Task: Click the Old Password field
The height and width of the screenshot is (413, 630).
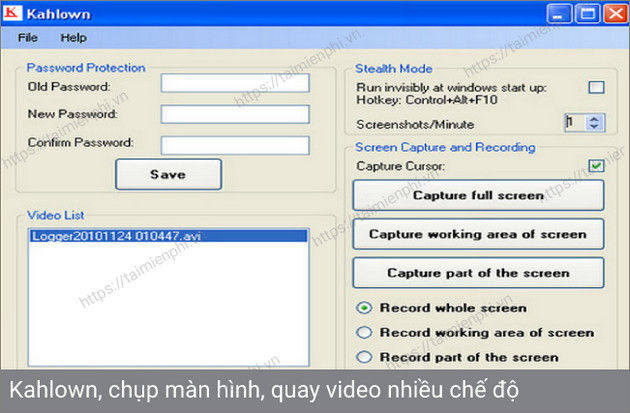Action: click(x=235, y=84)
